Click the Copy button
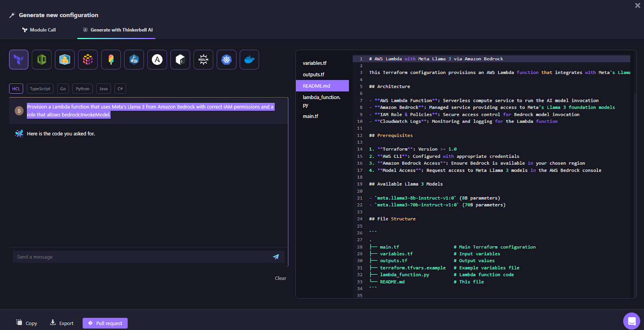 click(27, 323)
